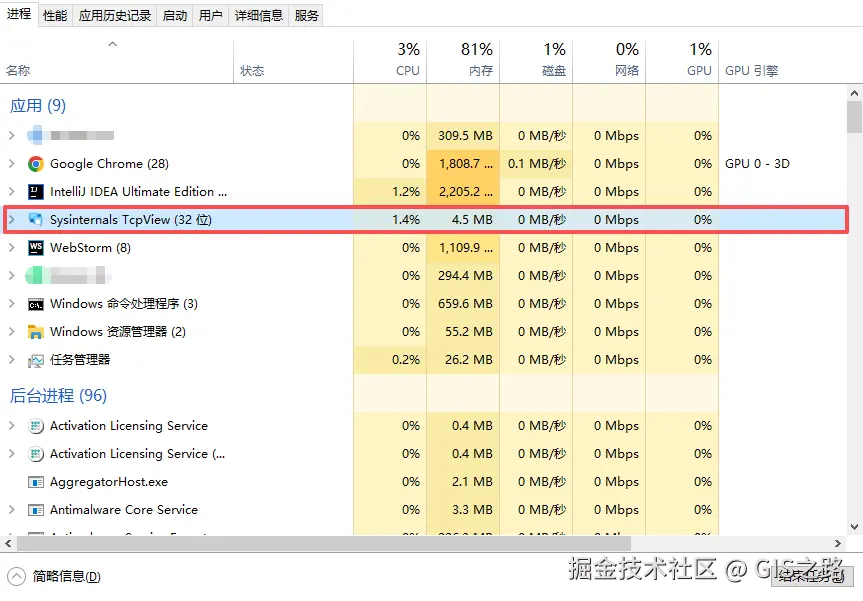Image resolution: width=863 pixels, height=601 pixels.
Task: Click the vertical scrollbar up arrow
Action: pos(854,93)
